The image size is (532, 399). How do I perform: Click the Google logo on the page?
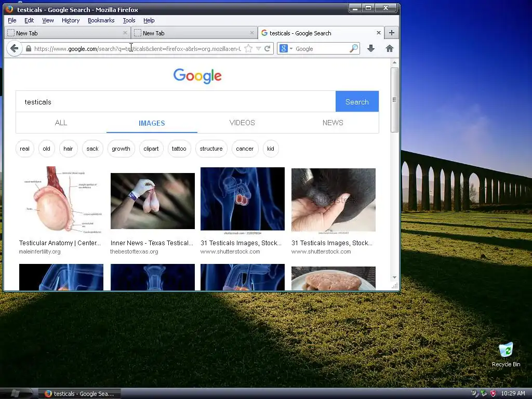197,76
